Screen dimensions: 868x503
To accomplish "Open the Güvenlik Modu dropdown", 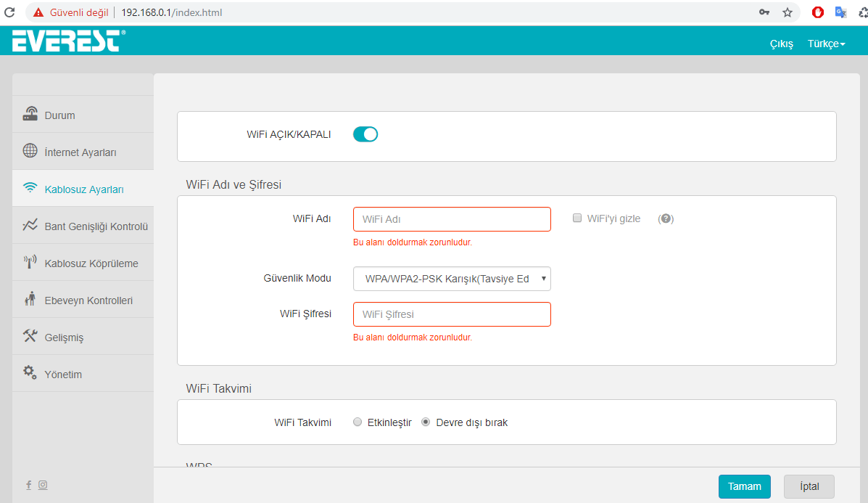I will [452, 279].
